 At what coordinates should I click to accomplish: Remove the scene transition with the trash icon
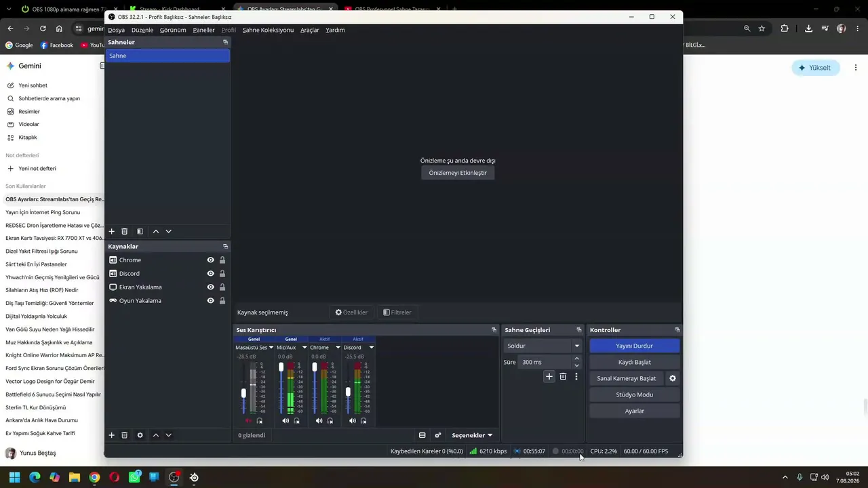[563, 377]
